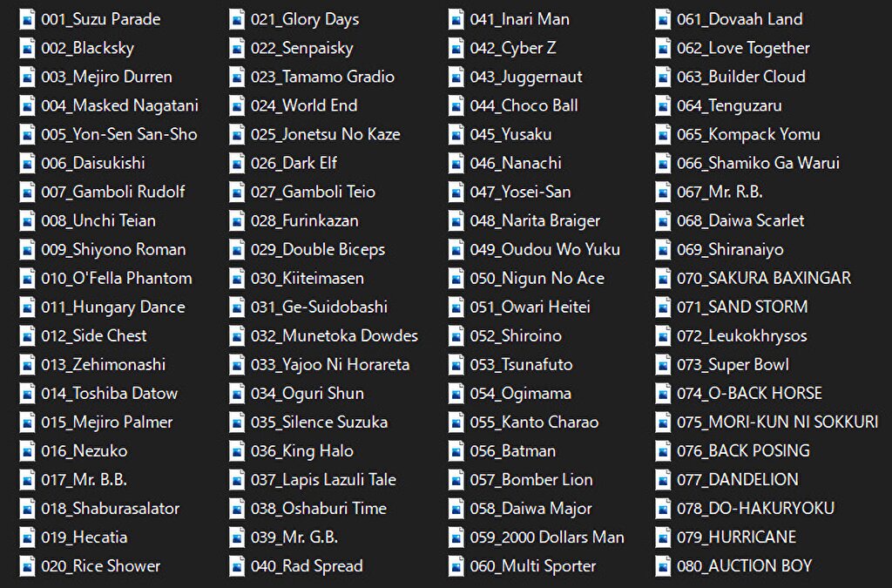The image size is (892, 588).
Task: Click the file icon for 013_Zehimonashi
Action: 27,366
